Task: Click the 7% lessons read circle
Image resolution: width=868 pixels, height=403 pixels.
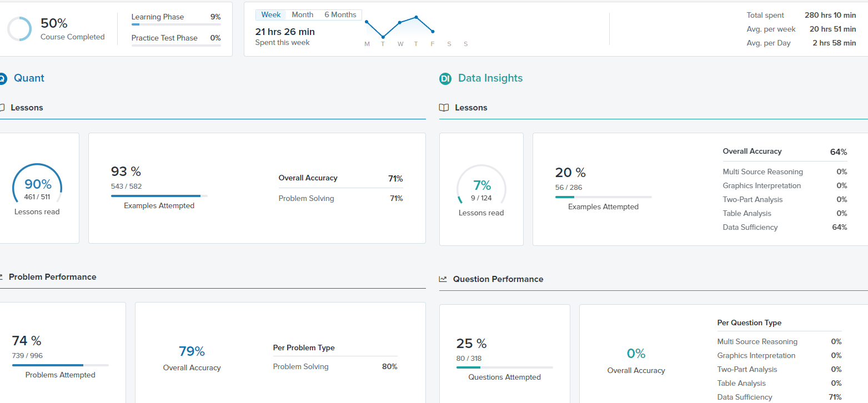Action: click(x=481, y=189)
